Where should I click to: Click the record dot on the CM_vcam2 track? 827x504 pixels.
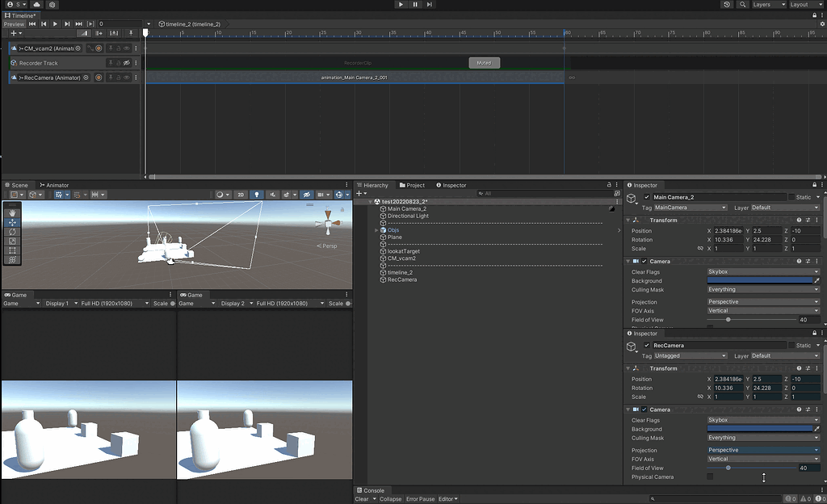pyautogui.click(x=99, y=48)
